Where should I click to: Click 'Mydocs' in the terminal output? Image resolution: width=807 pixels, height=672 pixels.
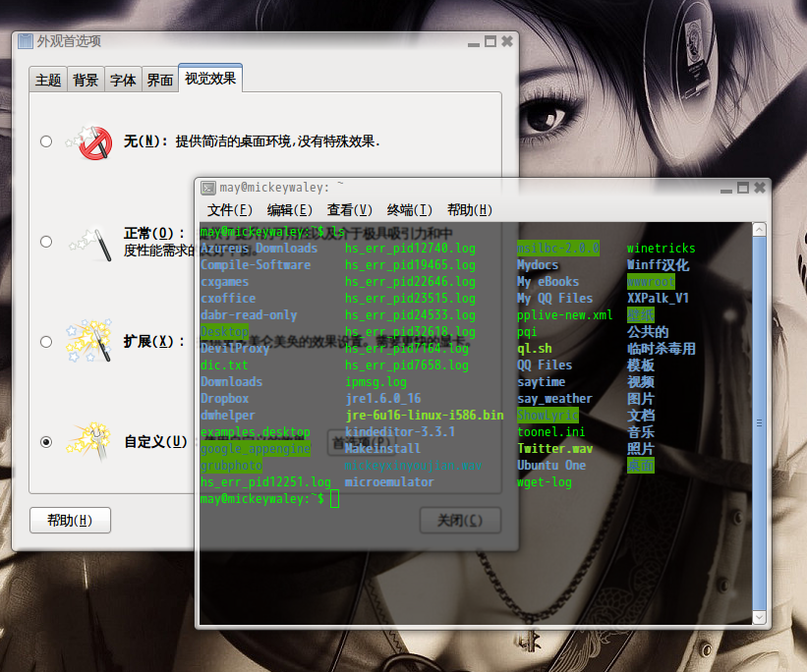(538, 265)
